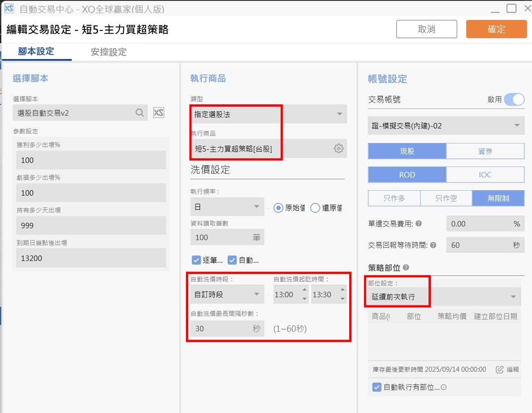Screen dimensions: 532x413
Task: Open the 部位設定 dropdown 延續前次執行
Action: [444, 297]
